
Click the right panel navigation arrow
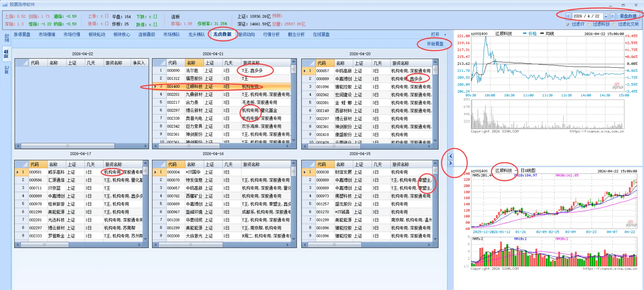(x=450, y=163)
